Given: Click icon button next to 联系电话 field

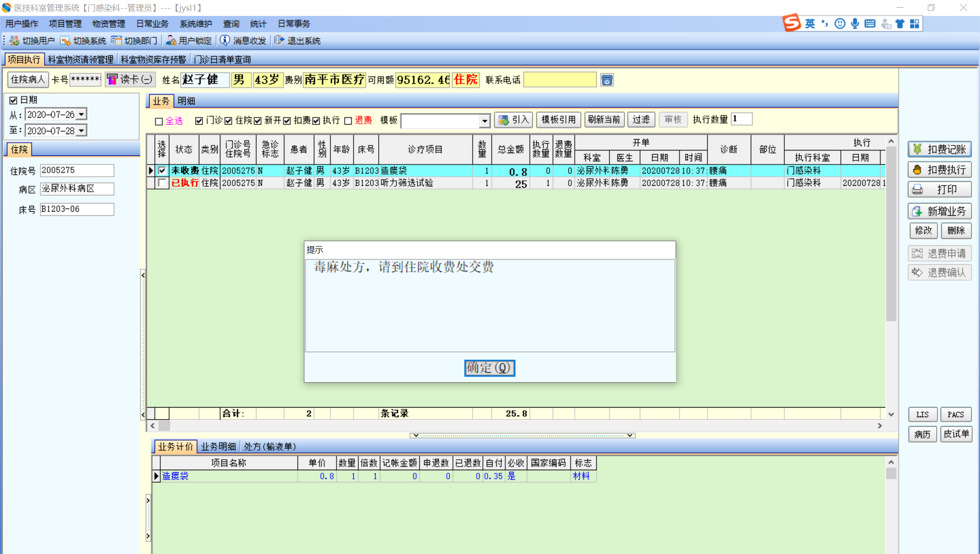Looking at the screenshot, I should coord(607,80).
